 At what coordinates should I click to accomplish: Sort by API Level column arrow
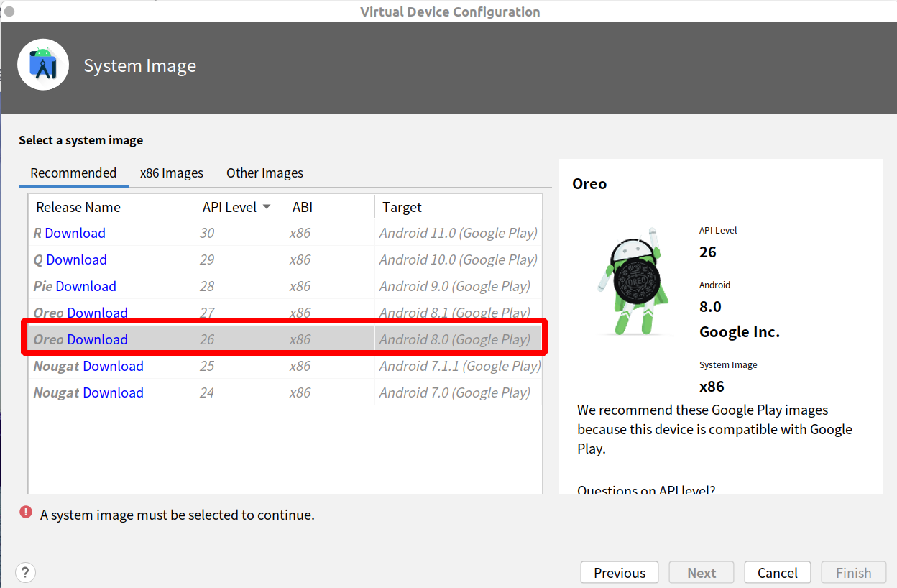267,207
